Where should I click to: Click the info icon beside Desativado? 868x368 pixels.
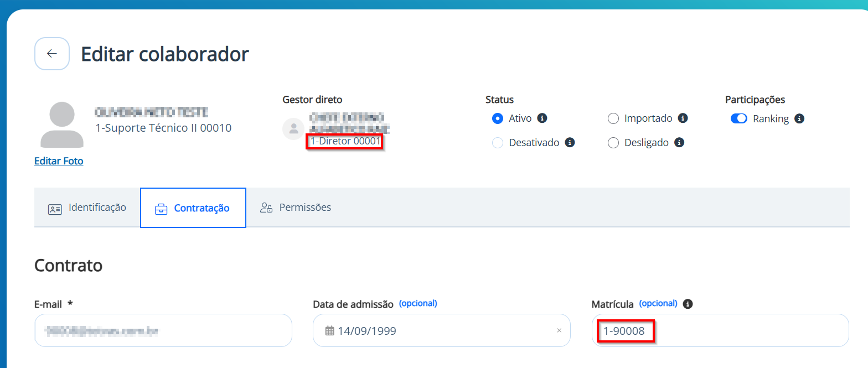(570, 142)
